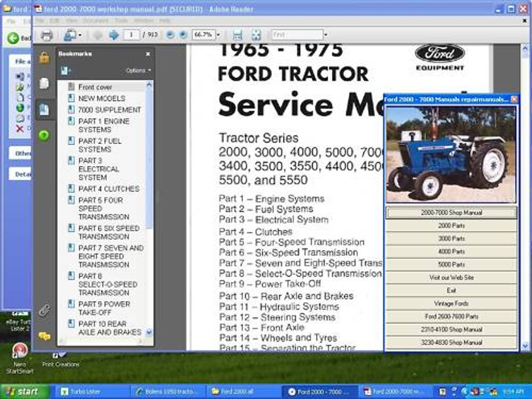Activate the Fit Page view icon
This screenshot has width=532, height=399.
tap(256, 34)
